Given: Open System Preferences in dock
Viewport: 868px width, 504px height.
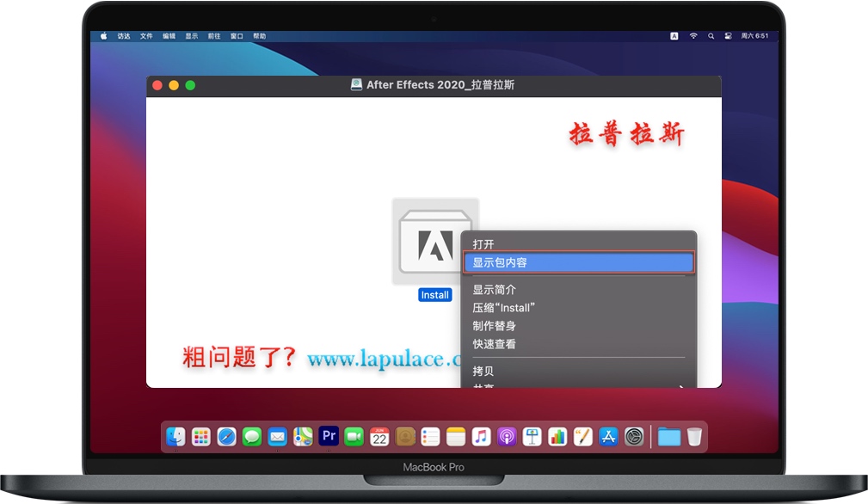Looking at the screenshot, I should point(634,437).
